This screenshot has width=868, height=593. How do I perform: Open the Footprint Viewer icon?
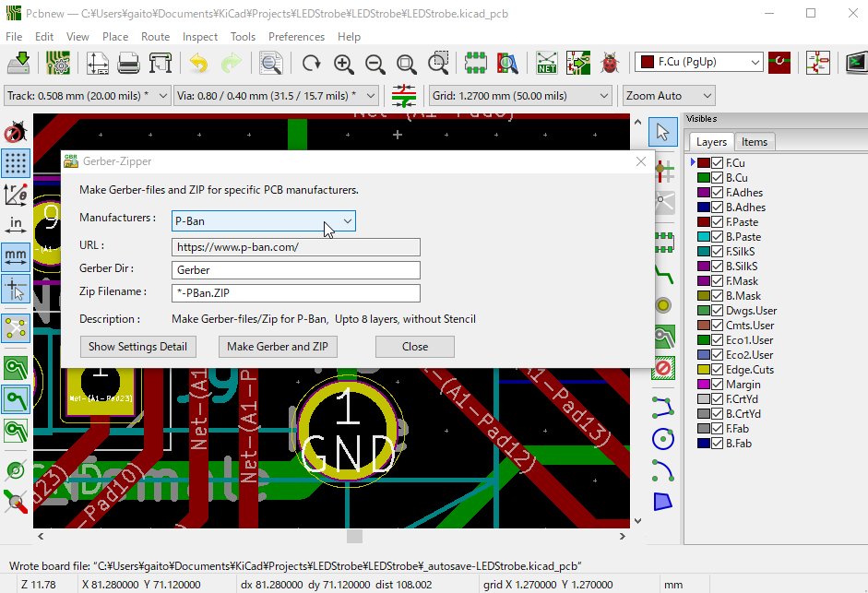point(507,63)
